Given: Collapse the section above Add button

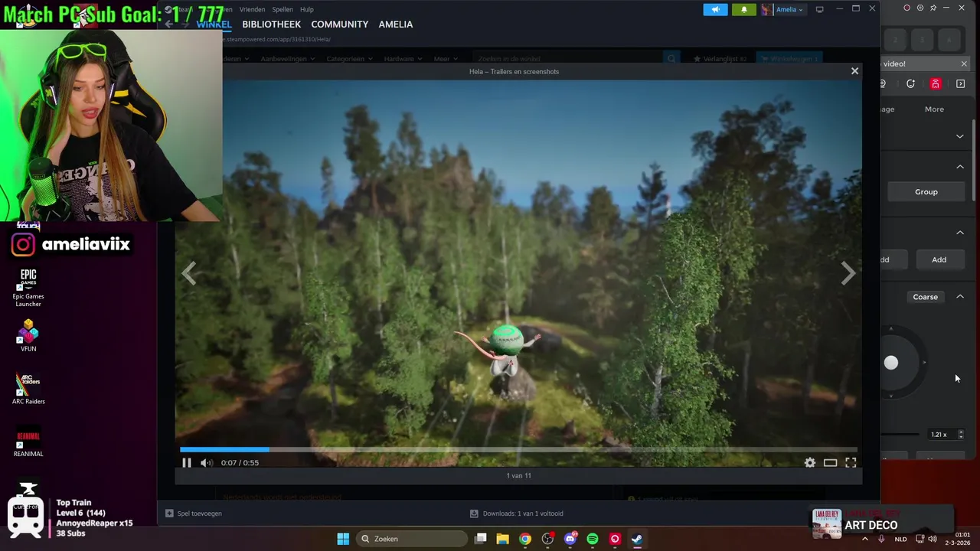Looking at the screenshot, I should (x=960, y=233).
